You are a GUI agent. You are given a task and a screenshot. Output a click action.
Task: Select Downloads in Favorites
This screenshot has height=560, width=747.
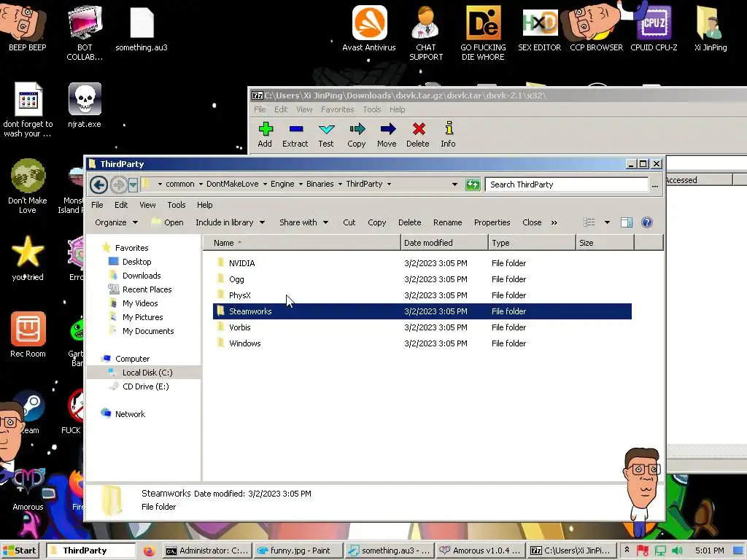tap(142, 276)
